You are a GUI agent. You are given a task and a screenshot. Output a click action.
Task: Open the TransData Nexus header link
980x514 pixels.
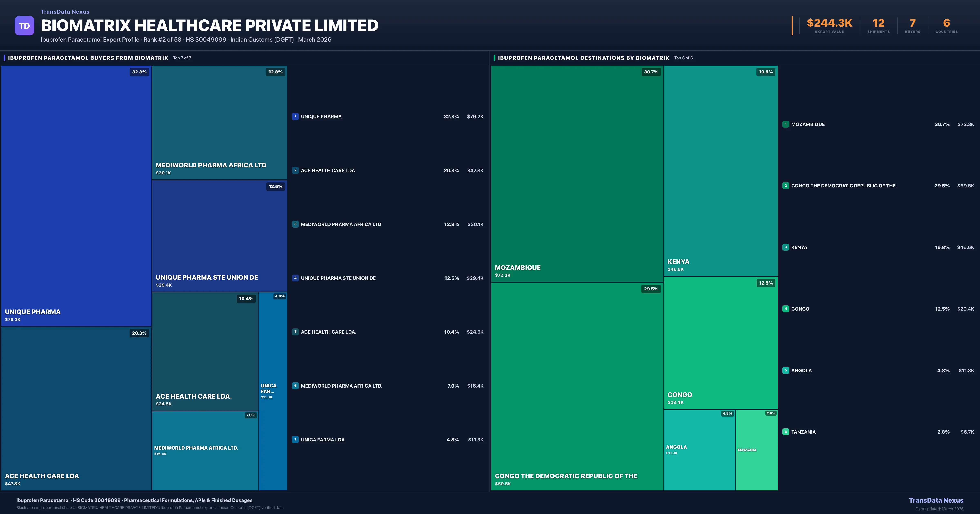pyautogui.click(x=65, y=12)
